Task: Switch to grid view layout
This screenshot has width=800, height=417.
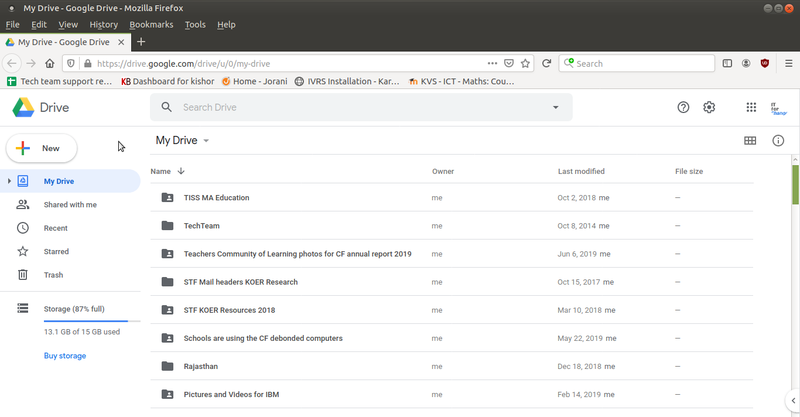Action: [750, 140]
